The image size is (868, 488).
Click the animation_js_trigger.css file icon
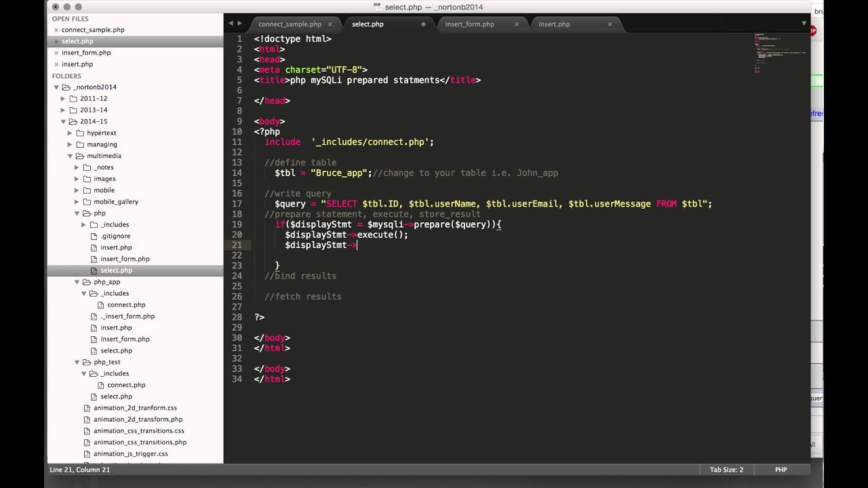point(87,454)
